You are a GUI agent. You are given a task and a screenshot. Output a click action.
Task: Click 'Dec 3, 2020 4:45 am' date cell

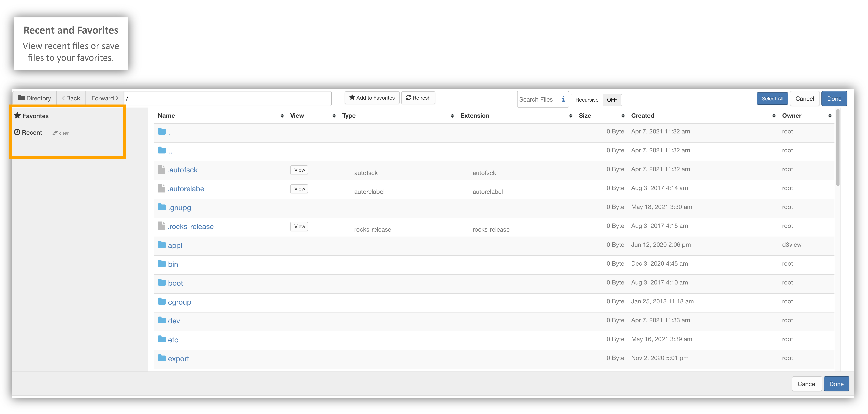tap(659, 263)
